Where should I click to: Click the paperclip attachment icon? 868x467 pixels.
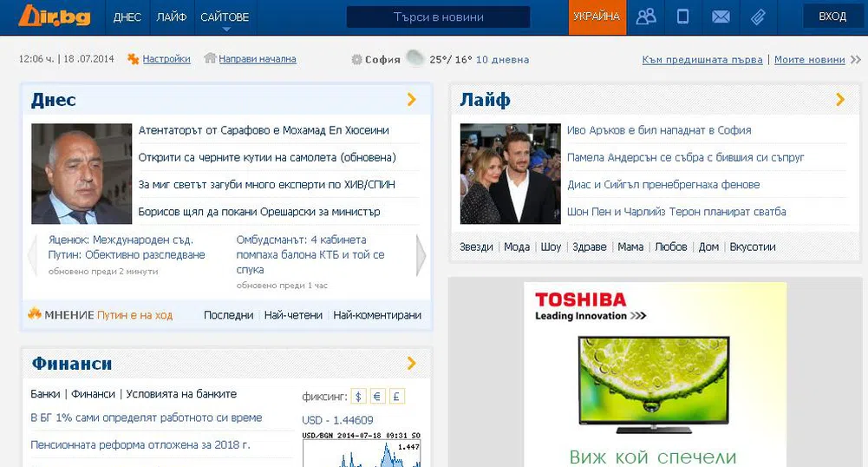tap(758, 16)
